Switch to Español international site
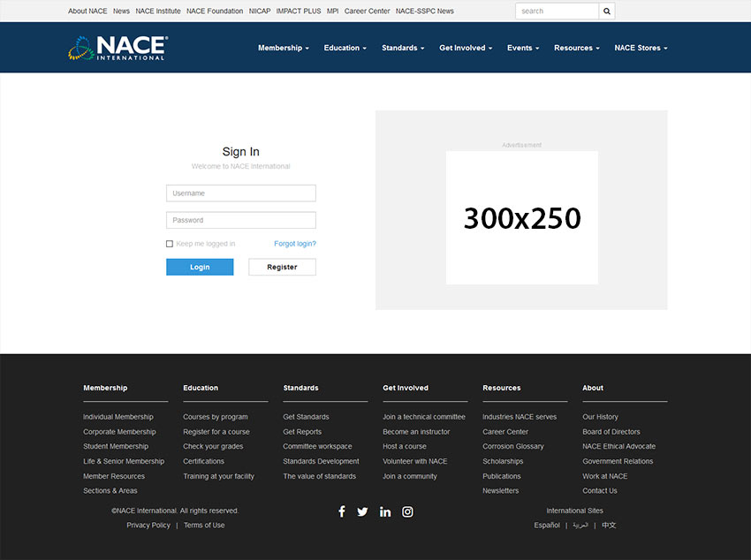The image size is (751, 560). coord(547,525)
